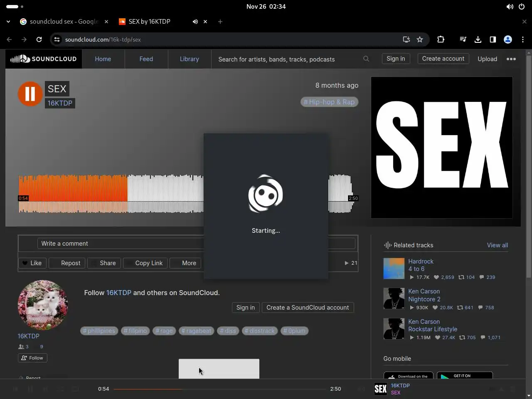Close the soundcloud sex Google tab

(x=106, y=22)
